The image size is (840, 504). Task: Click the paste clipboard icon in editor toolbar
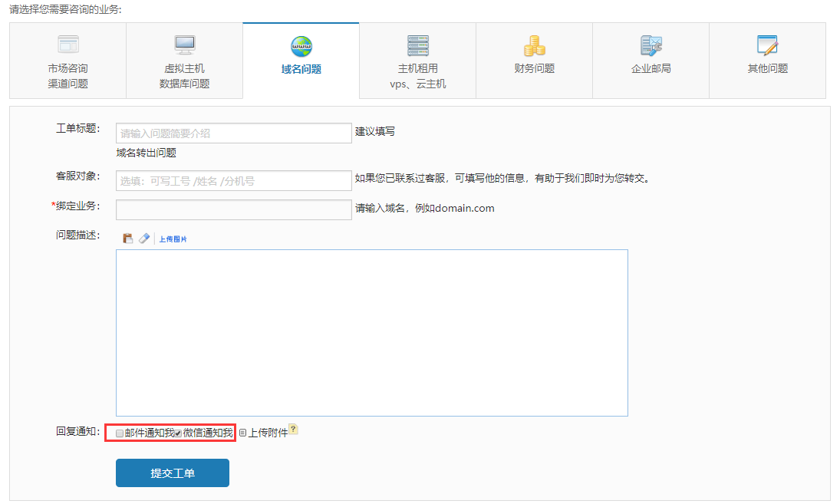(128, 239)
